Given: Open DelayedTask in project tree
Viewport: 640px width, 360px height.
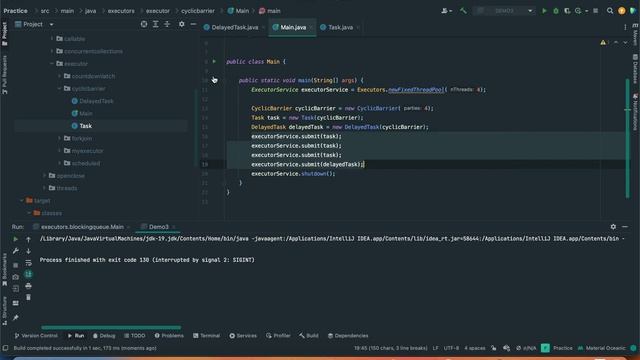Looking at the screenshot, I should coord(96,101).
